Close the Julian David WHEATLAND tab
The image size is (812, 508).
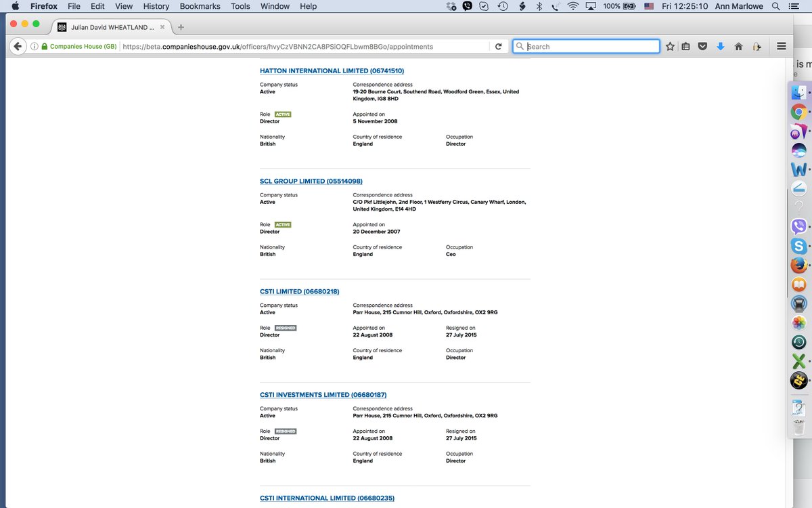[x=162, y=27]
